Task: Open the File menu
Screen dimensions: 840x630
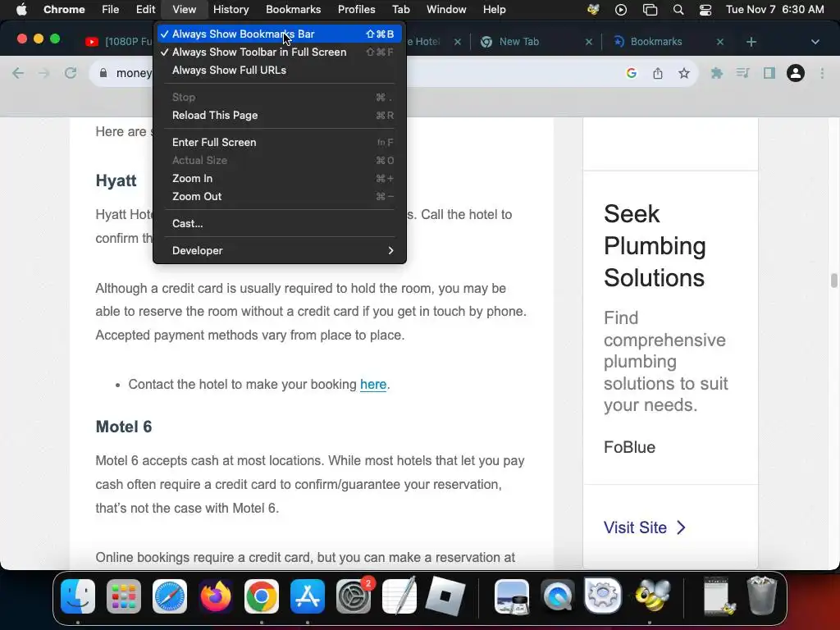Action: (111, 10)
